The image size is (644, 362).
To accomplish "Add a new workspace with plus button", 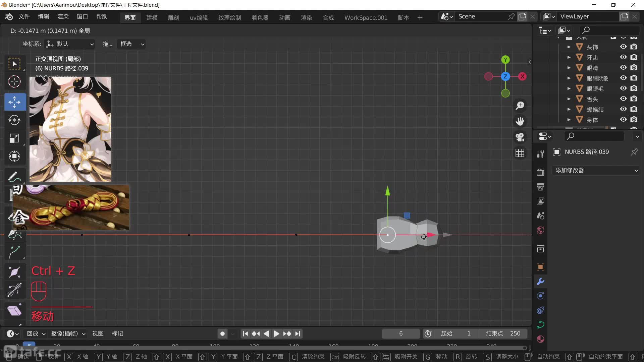I will point(420,17).
